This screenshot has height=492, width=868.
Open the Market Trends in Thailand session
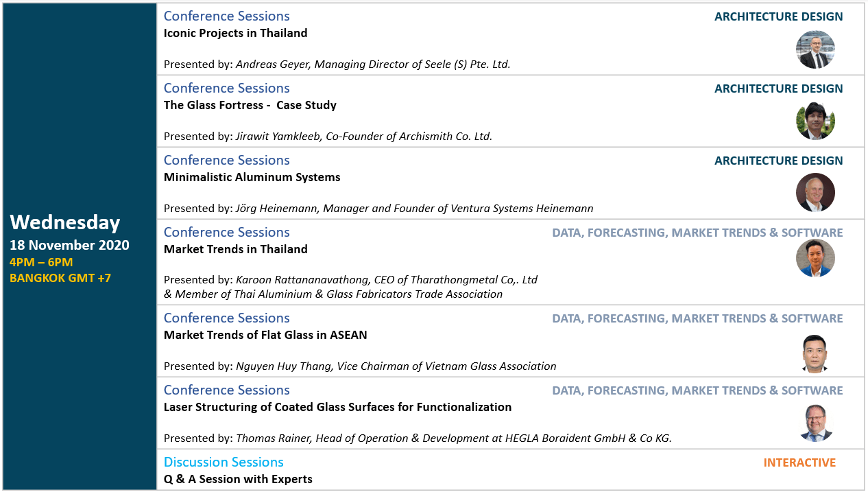235,249
